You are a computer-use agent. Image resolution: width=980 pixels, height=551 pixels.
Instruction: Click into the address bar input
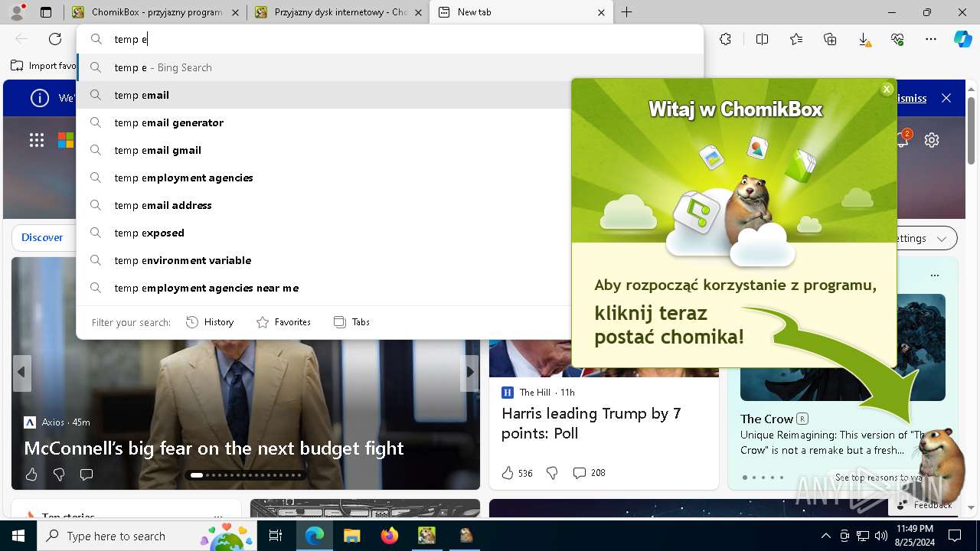(390, 39)
